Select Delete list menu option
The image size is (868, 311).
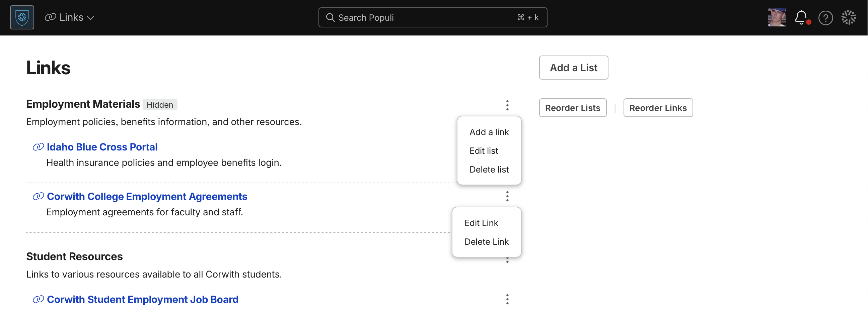click(489, 170)
